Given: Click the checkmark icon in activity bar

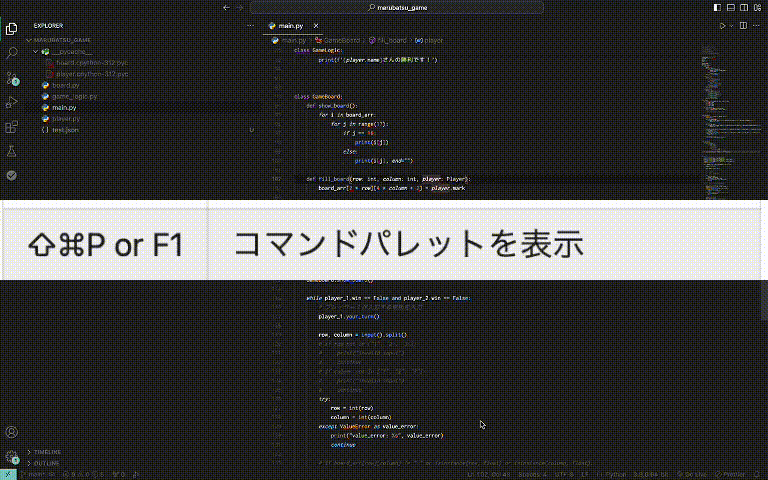Looking at the screenshot, I should click(x=11, y=175).
